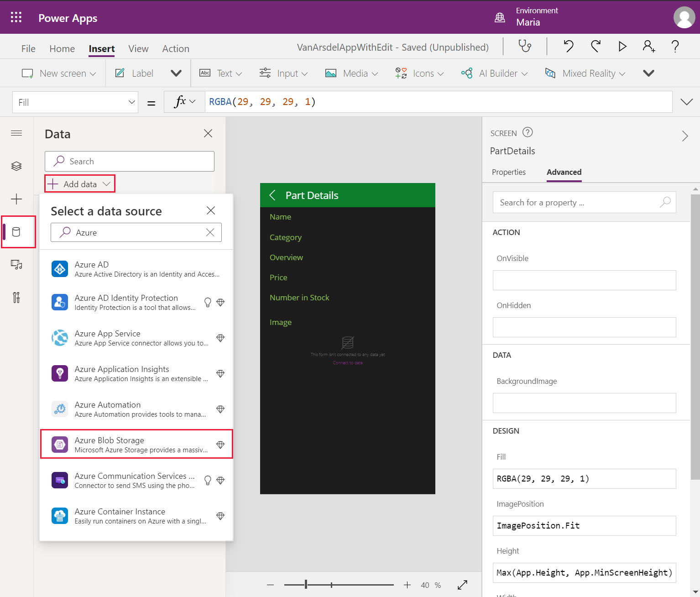Screen dimensions: 700x597
Task: Open the Power Apps app launcher waffle
Action: [16, 17]
